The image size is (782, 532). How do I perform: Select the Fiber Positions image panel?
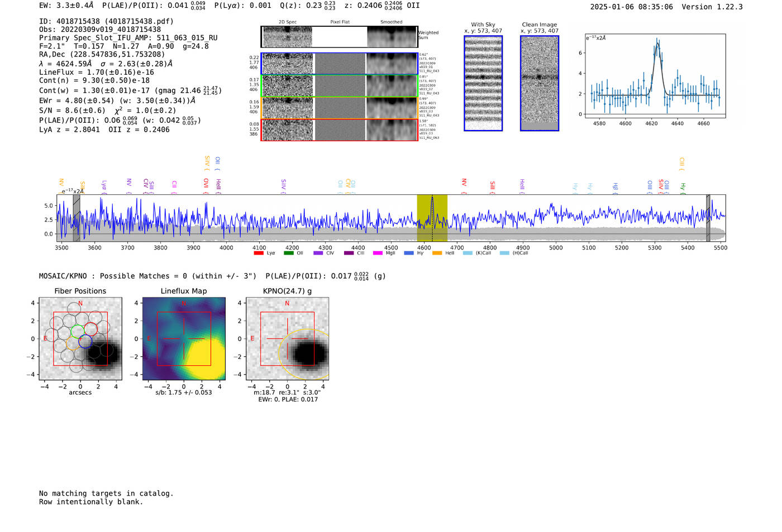(80, 339)
